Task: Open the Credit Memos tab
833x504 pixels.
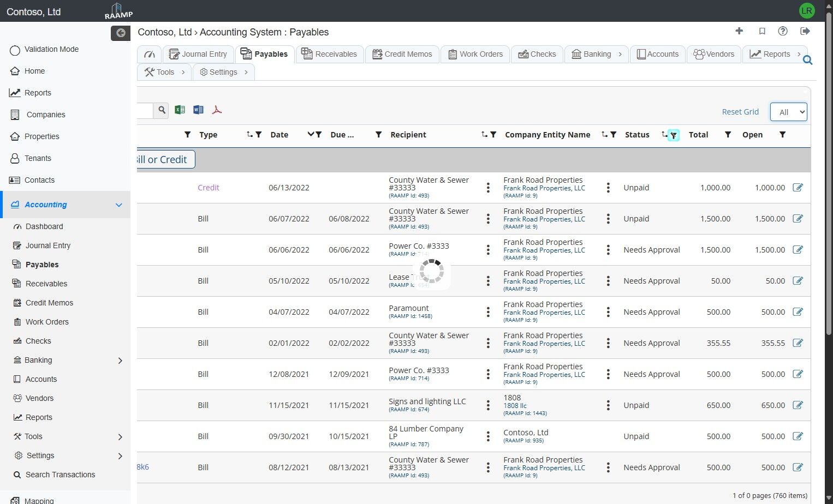Action: tap(402, 54)
